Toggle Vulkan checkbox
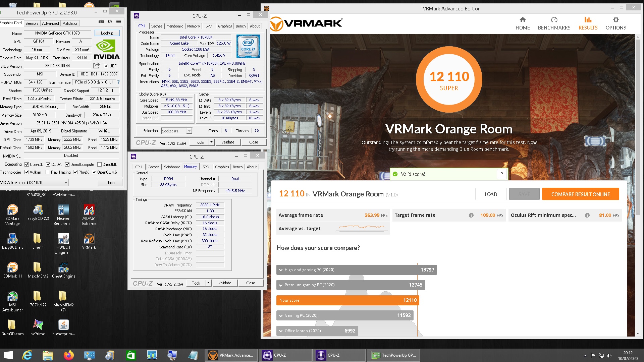The width and height of the screenshot is (644, 362). [27, 172]
